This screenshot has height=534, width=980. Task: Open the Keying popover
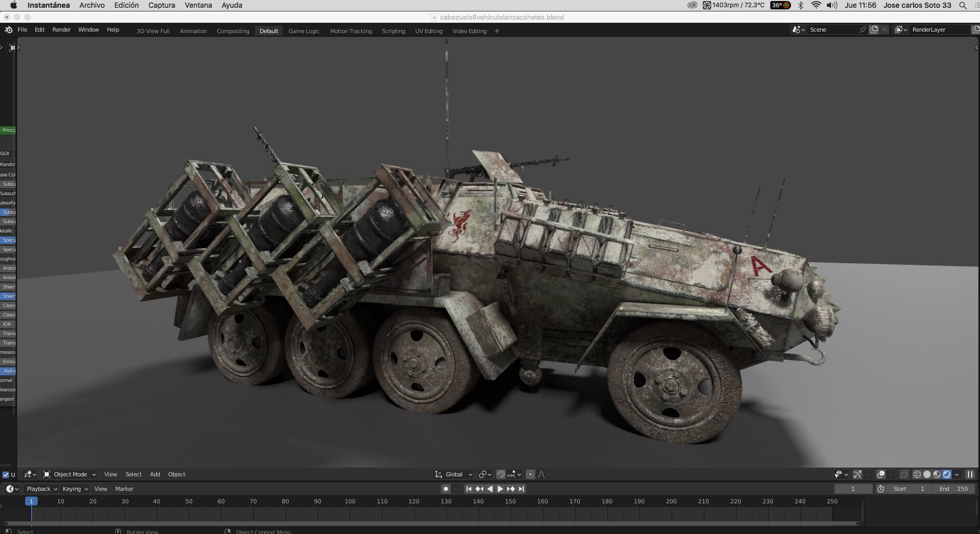coord(75,489)
